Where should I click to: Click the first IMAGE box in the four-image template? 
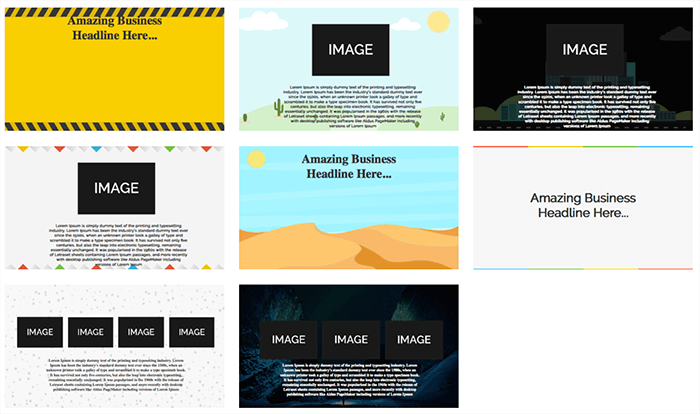point(40,332)
